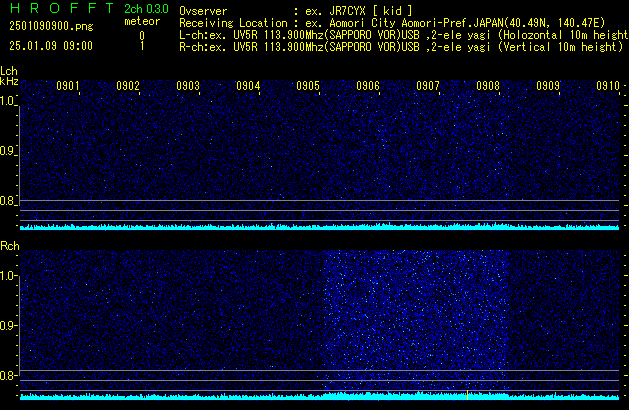Viewport: 629px width, 410px height.
Task: Click the Receiving Location Aomori City line
Action: point(392,23)
